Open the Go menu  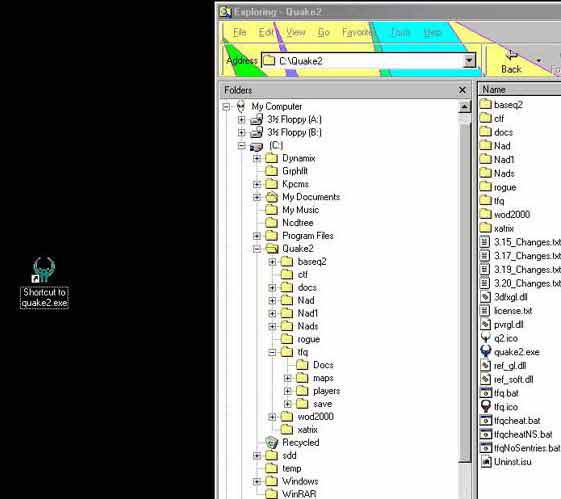(x=323, y=33)
